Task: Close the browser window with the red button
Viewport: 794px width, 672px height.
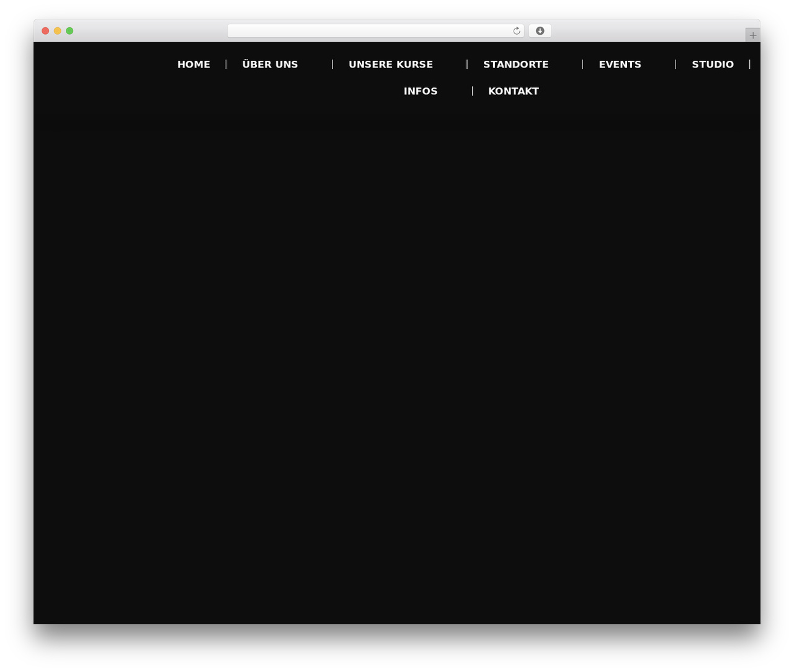Action: [x=45, y=31]
